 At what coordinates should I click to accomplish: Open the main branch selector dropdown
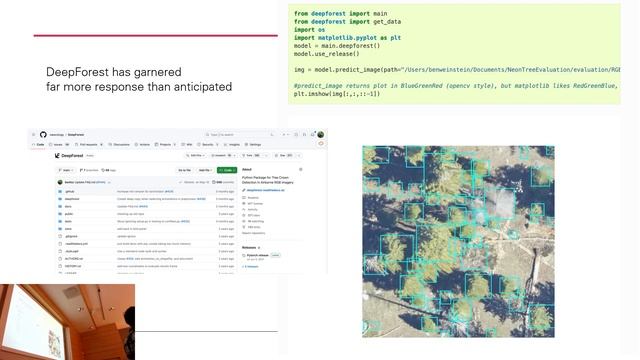(66, 170)
